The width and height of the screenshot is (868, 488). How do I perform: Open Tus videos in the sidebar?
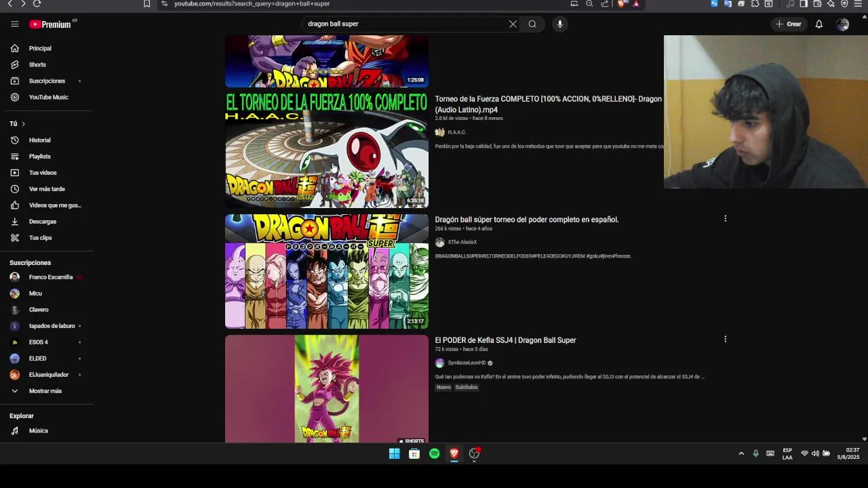[43, 173]
